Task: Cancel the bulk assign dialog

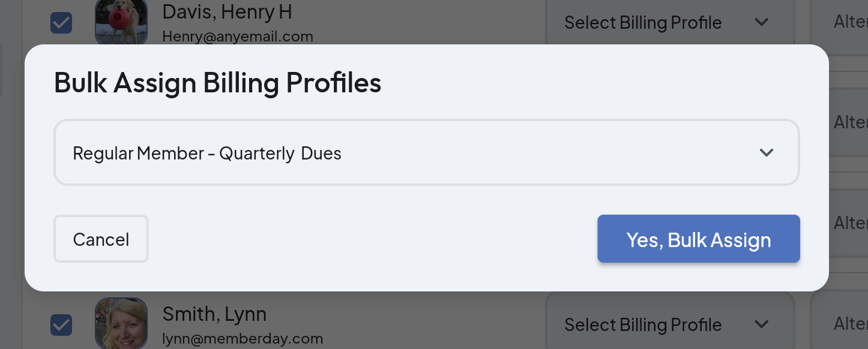Action: [x=101, y=239]
